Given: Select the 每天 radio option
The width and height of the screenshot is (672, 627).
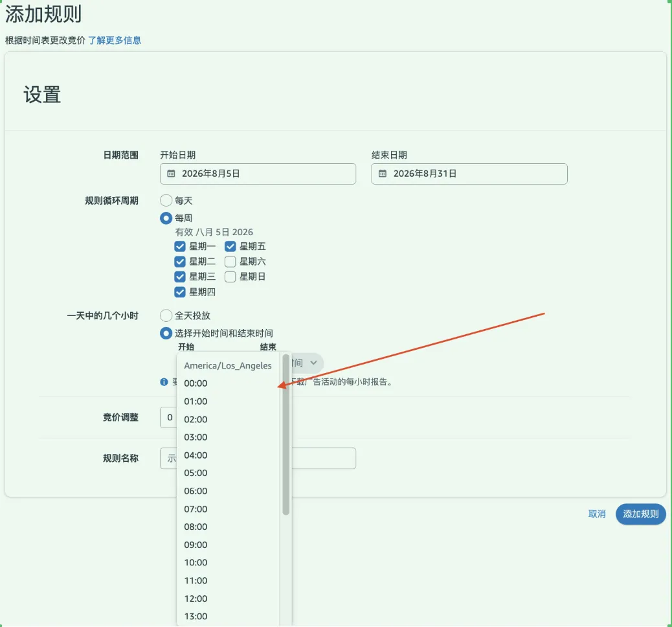Looking at the screenshot, I should point(166,201).
